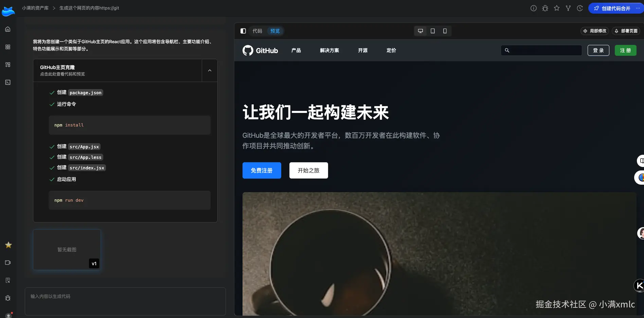The image size is (644, 318).
Task: Click the blue 免费注册 button
Action: coord(262,170)
